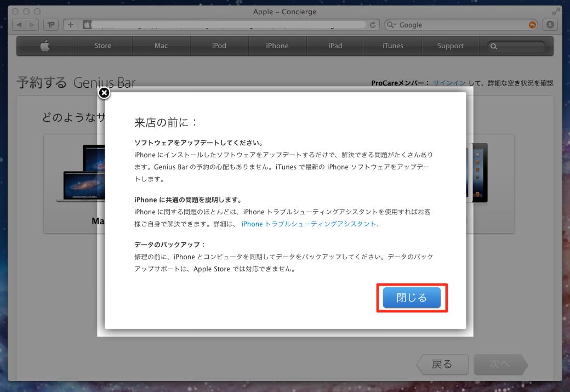Click the 来店の前に： dialog heading

click(166, 123)
